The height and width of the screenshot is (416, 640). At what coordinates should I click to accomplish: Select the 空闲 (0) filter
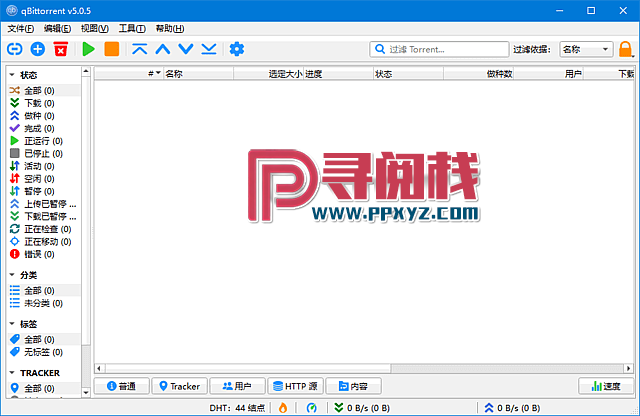click(44, 179)
